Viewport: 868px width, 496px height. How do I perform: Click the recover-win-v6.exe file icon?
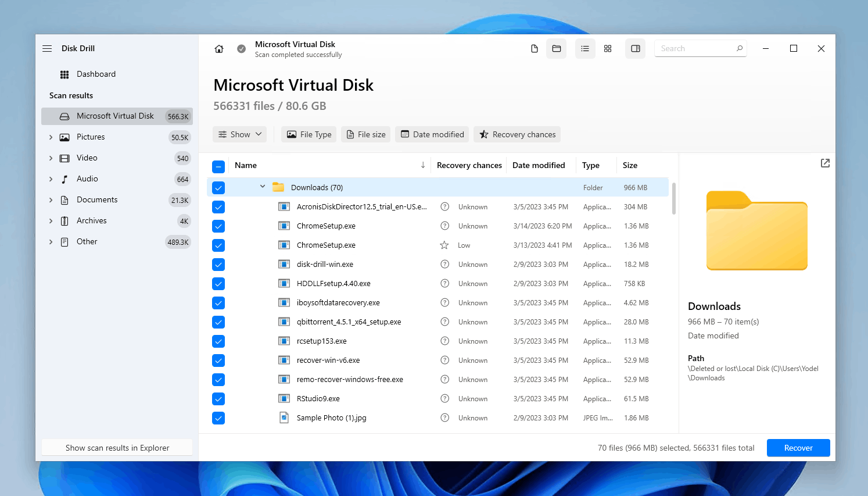(284, 360)
